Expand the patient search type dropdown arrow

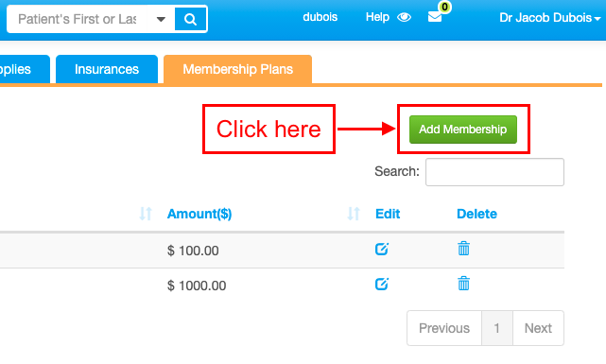(x=161, y=19)
